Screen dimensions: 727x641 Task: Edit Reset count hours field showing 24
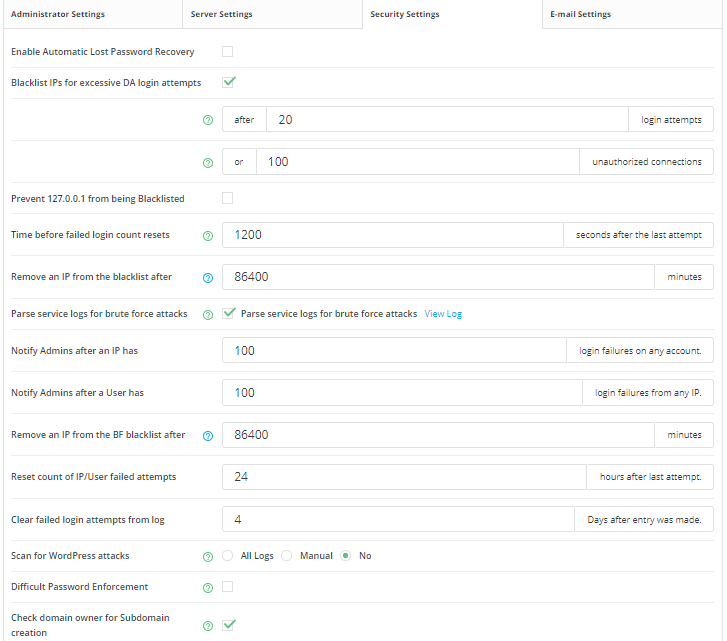404,477
